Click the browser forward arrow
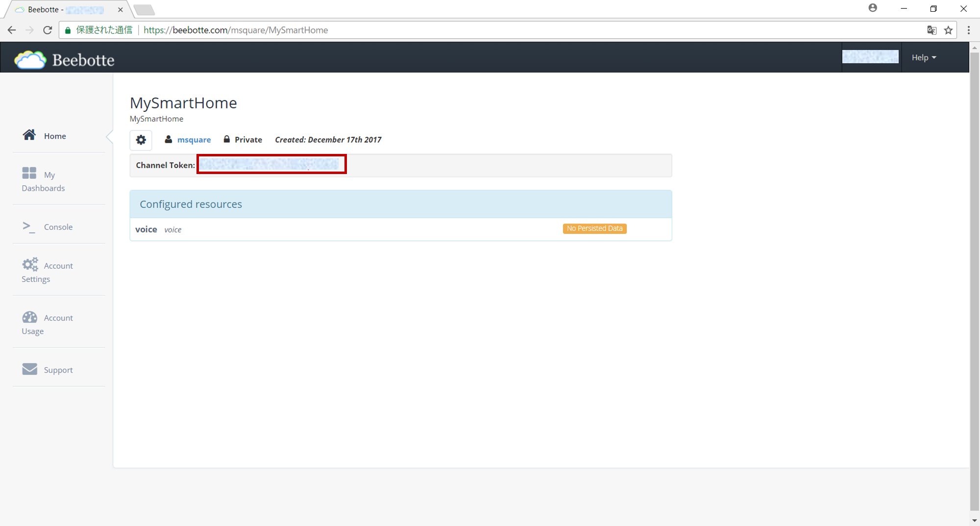Viewport: 980px width, 526px height. 29,30
